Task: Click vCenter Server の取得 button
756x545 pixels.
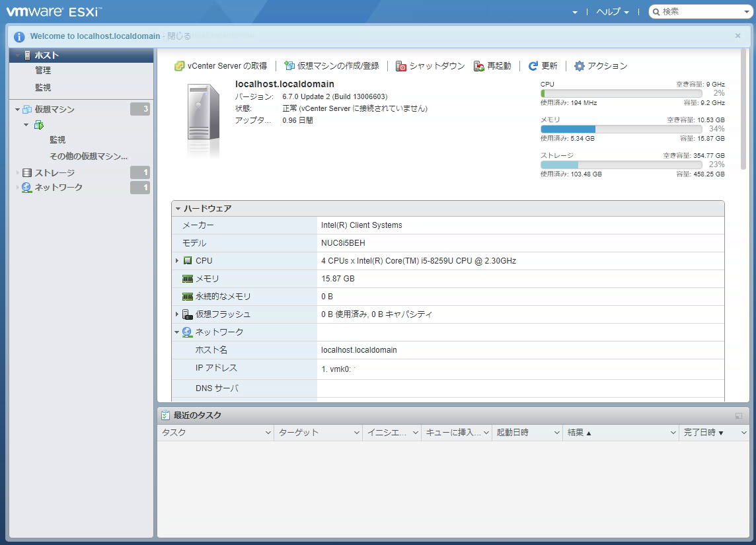Action: click(221, 66)
